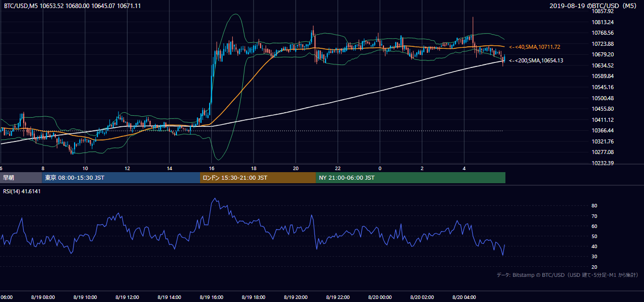Select the 200 SMA 10654.13 label

[536, 60]
